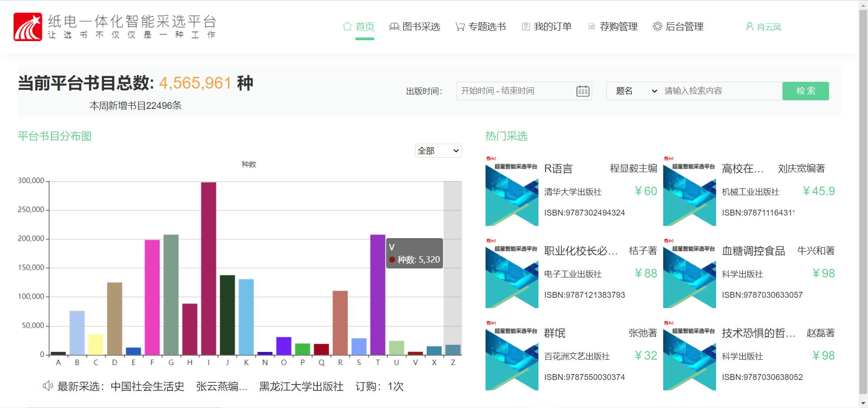Click the shopping cart icon beside 专题选书
This screenshot has height=408, width=868.
pos(460,27)
